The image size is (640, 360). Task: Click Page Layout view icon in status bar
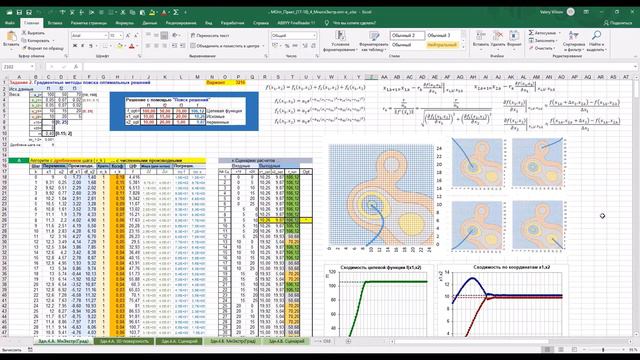(561, 350)
